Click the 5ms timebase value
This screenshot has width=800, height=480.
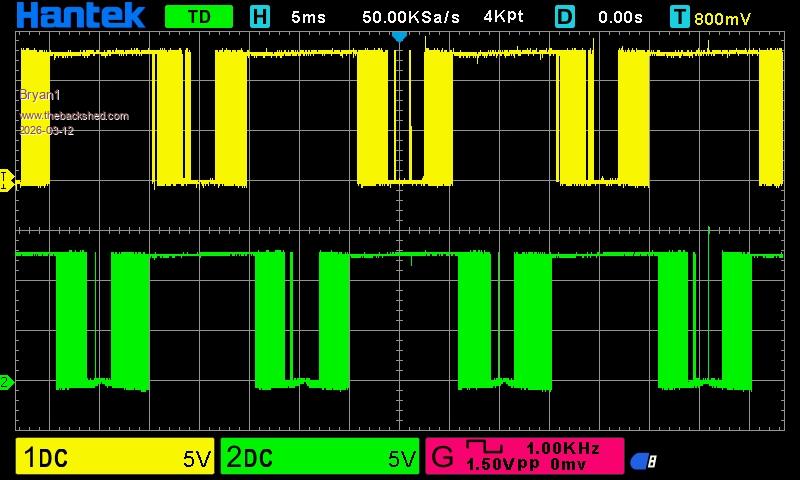308,17
